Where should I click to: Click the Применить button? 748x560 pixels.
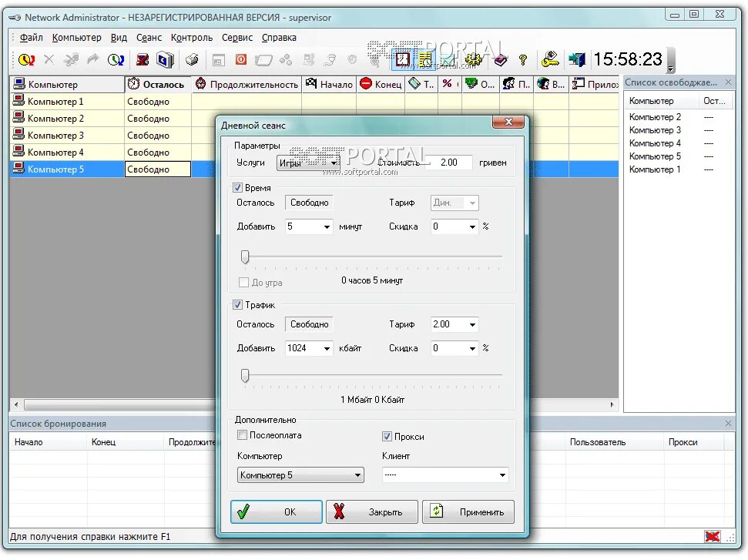click(x=468, y=511)
